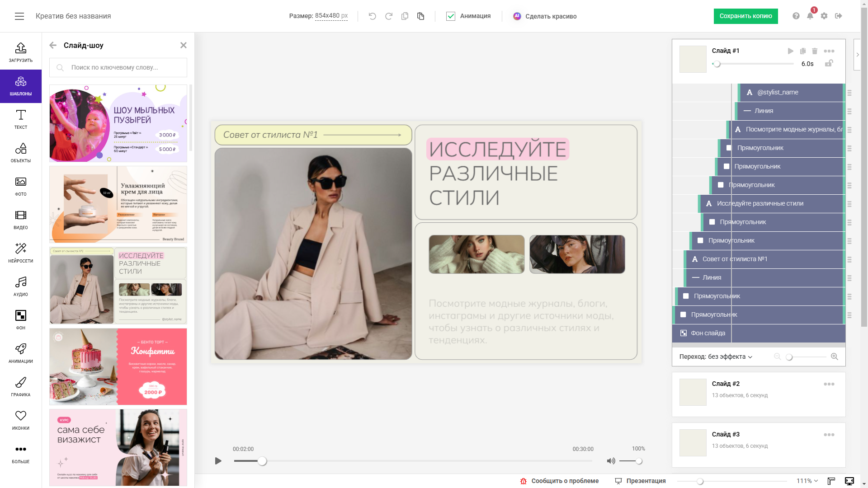
Task: Mute audio with the speaker icon
Action: [x=611, y=461]
